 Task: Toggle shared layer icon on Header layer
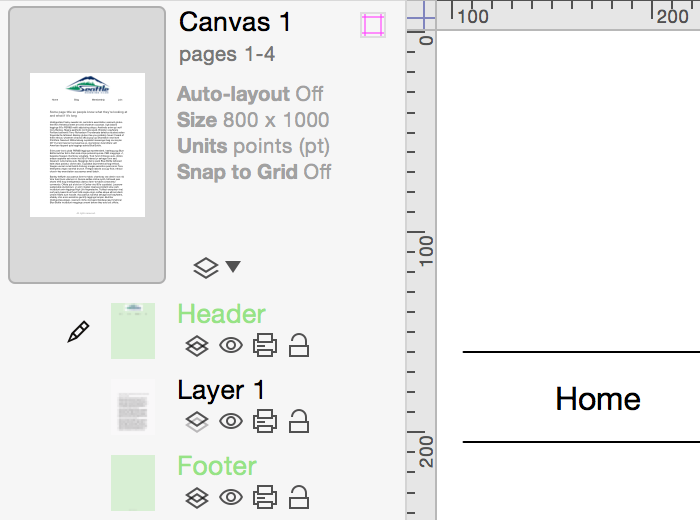click(x=197, y=346)
